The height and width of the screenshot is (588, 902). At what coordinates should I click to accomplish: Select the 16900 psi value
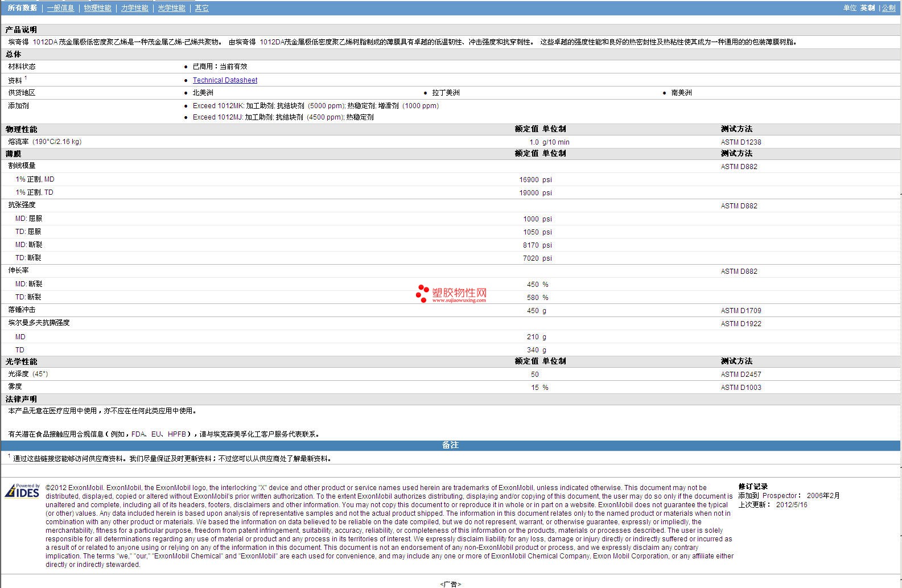(x=536, y=180)
